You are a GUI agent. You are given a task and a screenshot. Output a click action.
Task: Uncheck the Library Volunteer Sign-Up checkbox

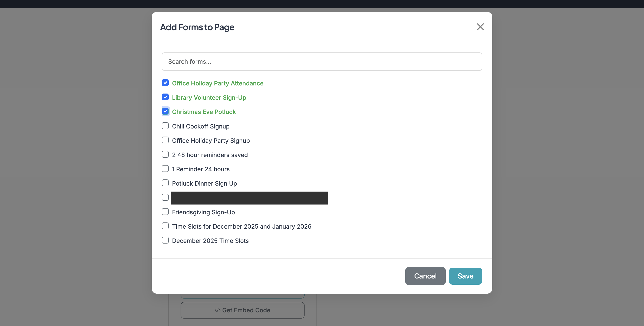[165, 97]
